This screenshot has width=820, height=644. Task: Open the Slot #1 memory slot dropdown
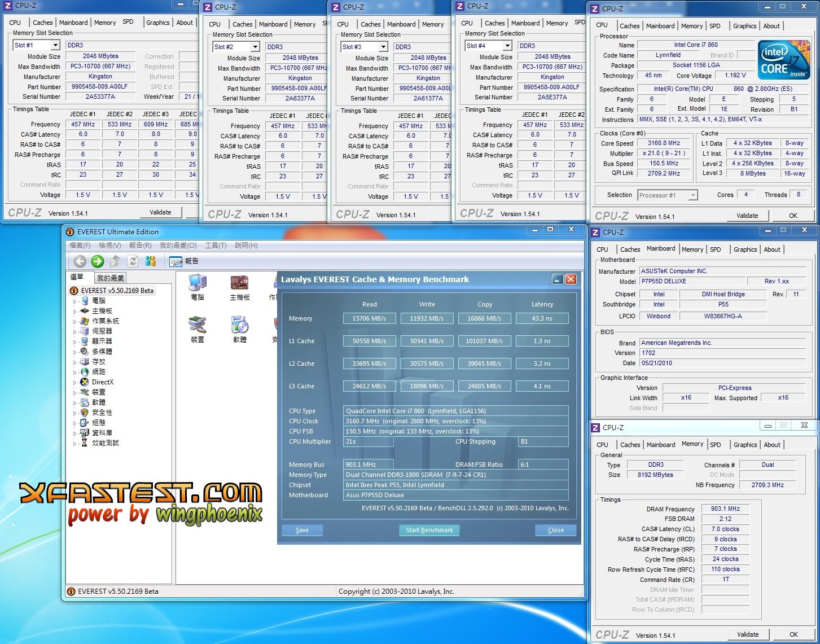click(x=55, y=45)
